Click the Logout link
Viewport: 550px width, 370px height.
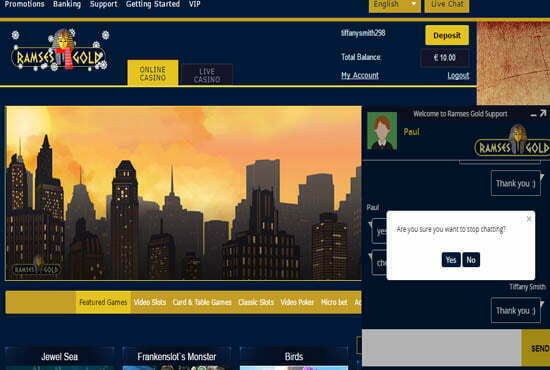(458, 75)
